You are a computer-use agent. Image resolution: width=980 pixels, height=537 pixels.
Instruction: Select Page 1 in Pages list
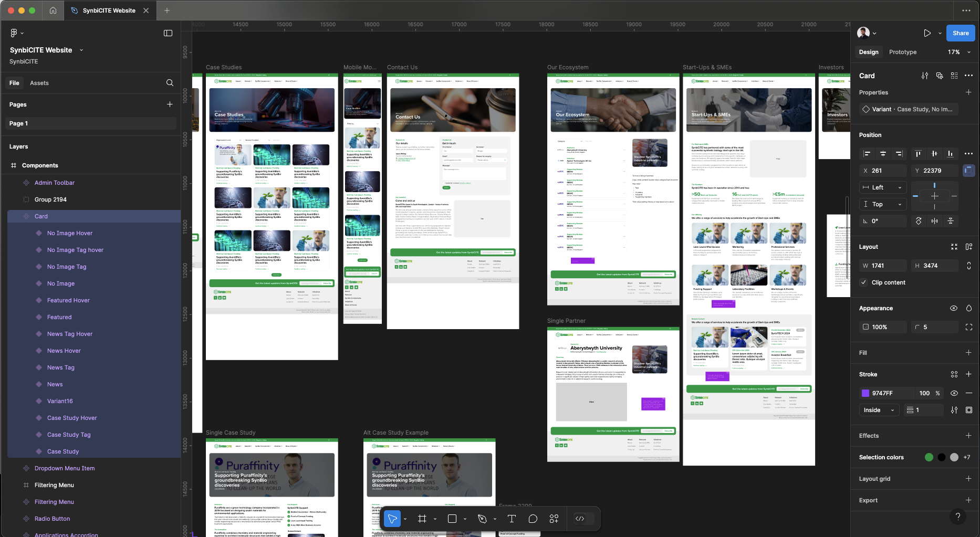91,123
